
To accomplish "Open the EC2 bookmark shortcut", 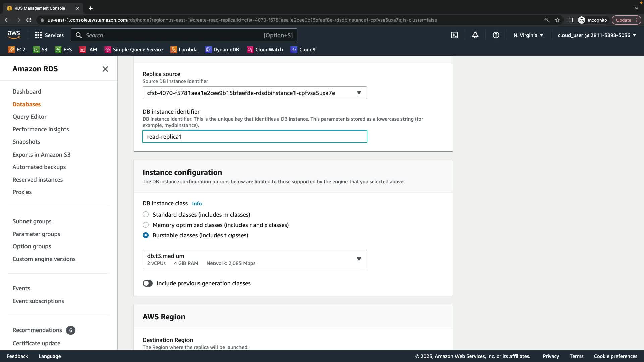I will click(x=17, y=50).
